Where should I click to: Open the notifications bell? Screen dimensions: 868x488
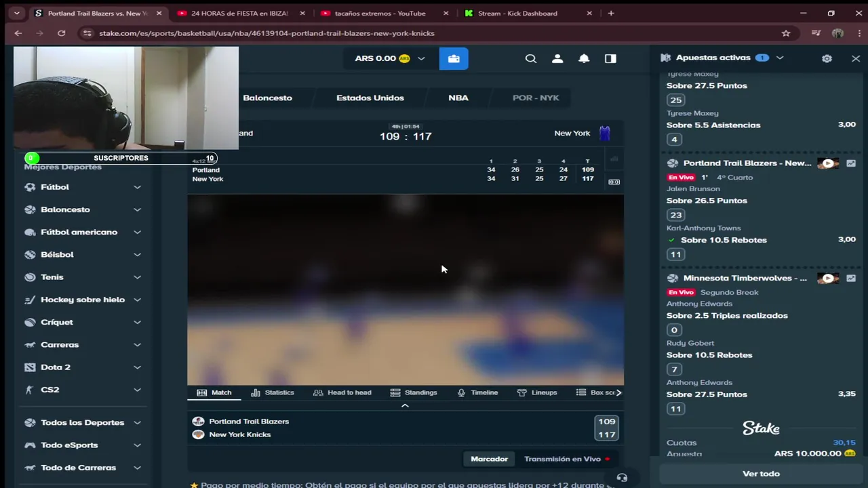click(x=584, y=58)
